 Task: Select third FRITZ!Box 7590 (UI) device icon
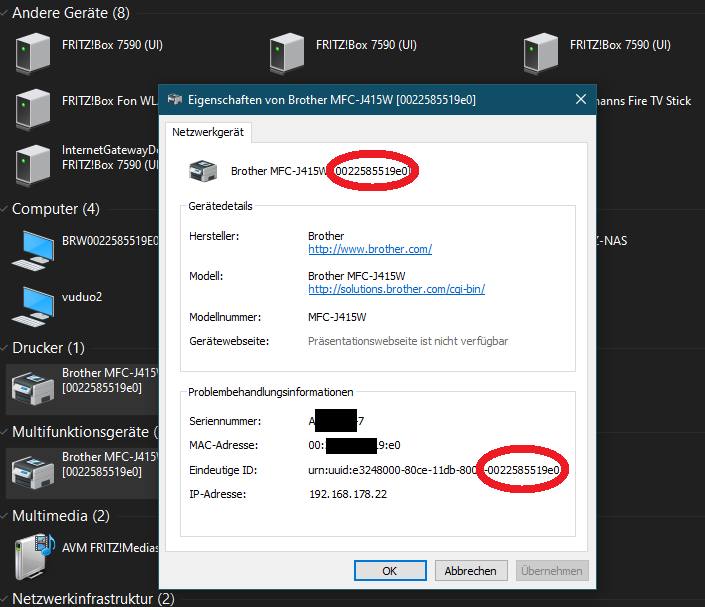pyautogui.click(x=541, y=53)
